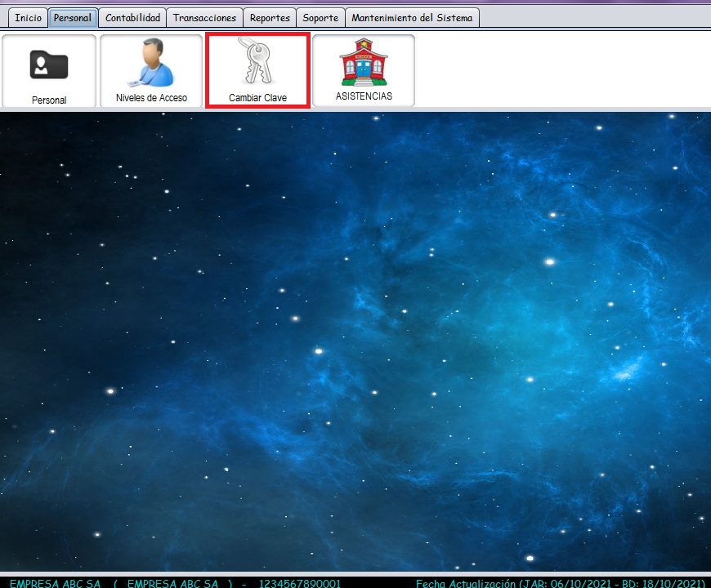711x588 pixels.
Task: Switch to the Reportes tab
Action: tap(270, 18)
